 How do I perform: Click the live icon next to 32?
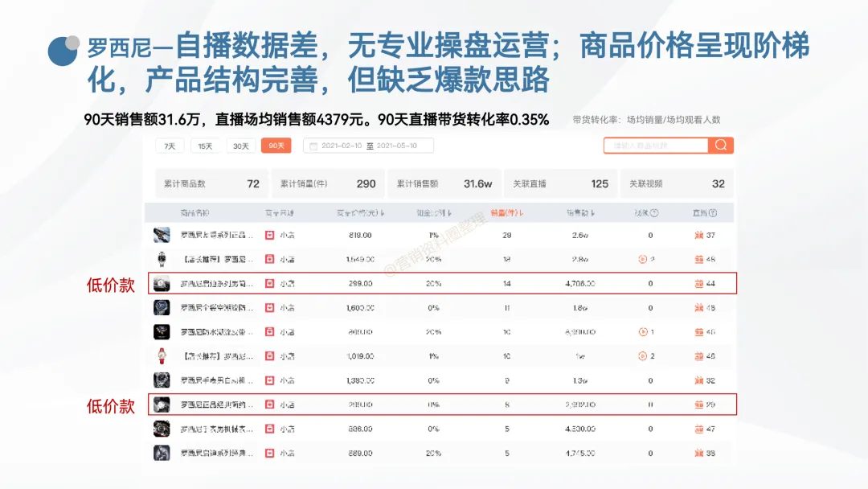(698, 380)
